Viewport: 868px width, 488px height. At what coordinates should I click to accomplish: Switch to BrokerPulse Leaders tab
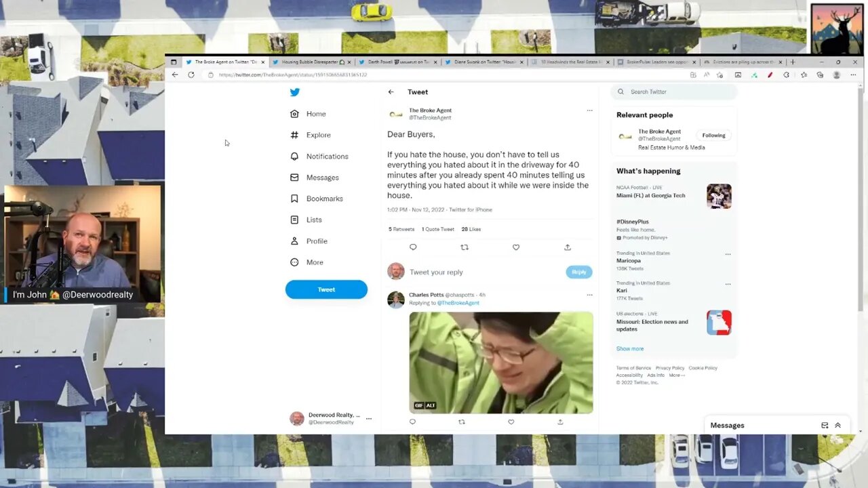[x=656, y=62]
